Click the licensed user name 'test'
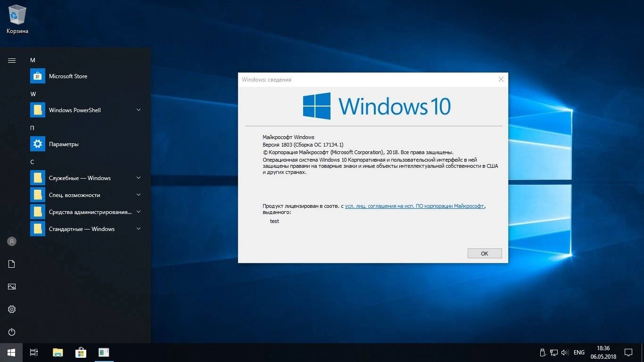Screen dimensions: 644x362 pos(274,221)
